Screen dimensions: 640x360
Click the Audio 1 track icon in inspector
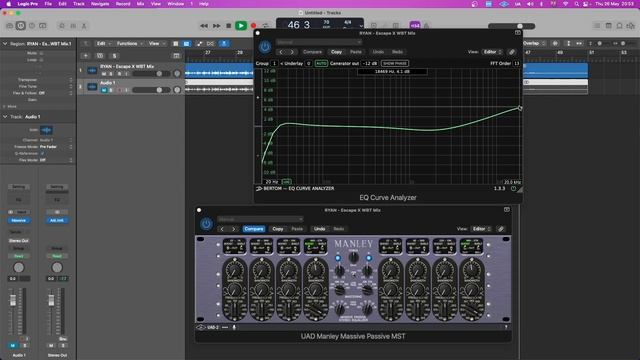[x=46, y=130]
